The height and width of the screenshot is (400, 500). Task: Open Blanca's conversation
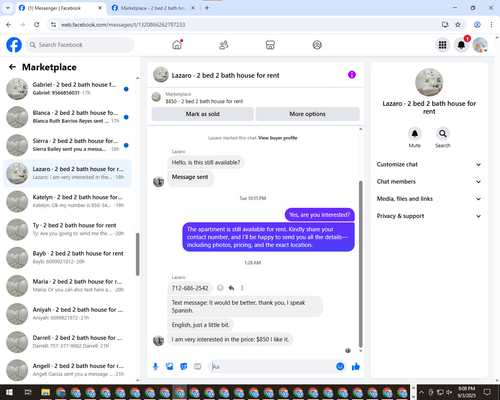(68, 117)
